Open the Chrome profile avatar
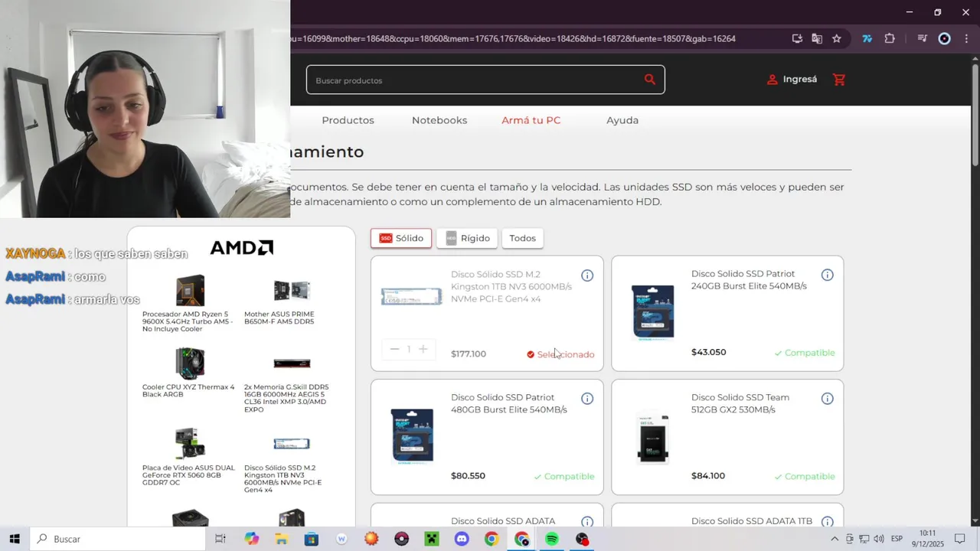 (x=944, y=38)
